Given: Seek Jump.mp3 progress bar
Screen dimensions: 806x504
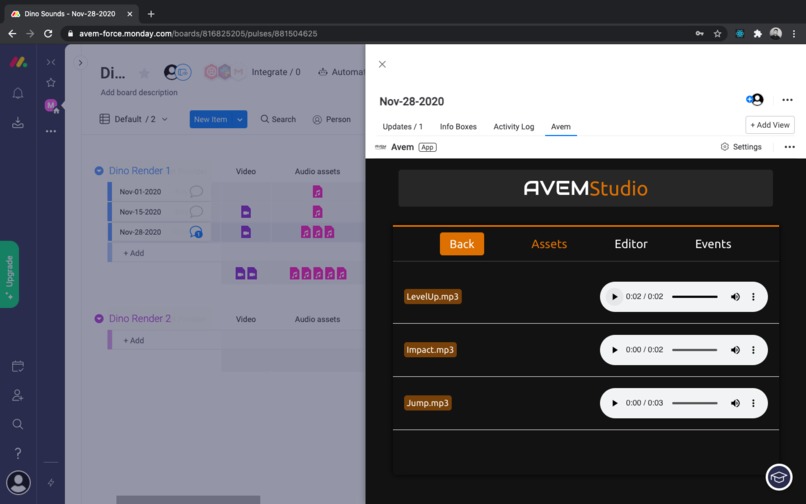Looking at the screenshot, I should [x=694, y=403].
